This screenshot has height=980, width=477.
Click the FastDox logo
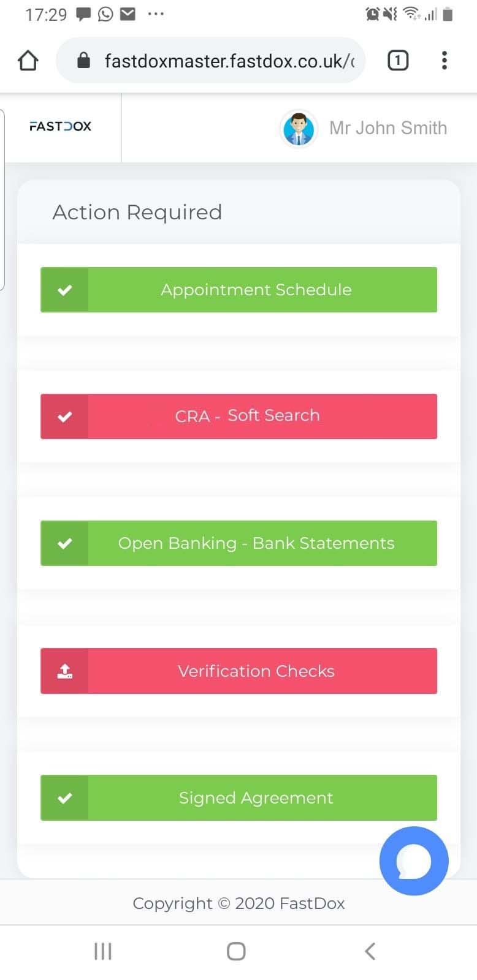click(x=60, y=127)
